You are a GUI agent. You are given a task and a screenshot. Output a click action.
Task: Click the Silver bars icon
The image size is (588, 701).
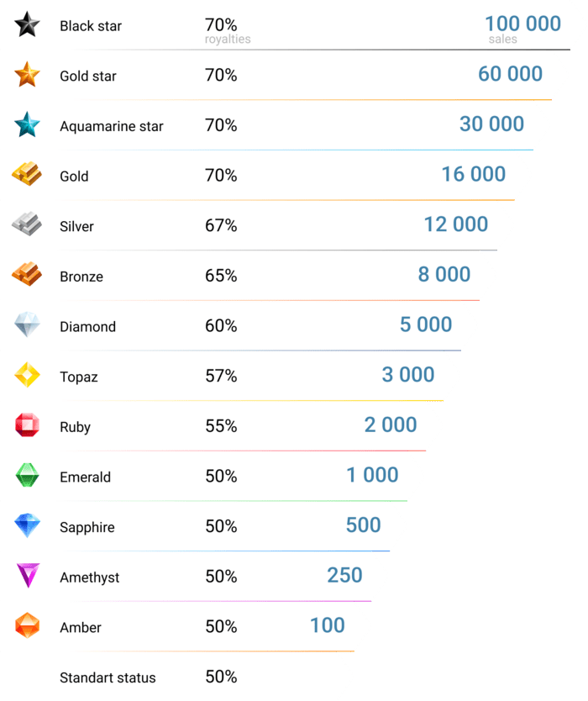(27, 225)
